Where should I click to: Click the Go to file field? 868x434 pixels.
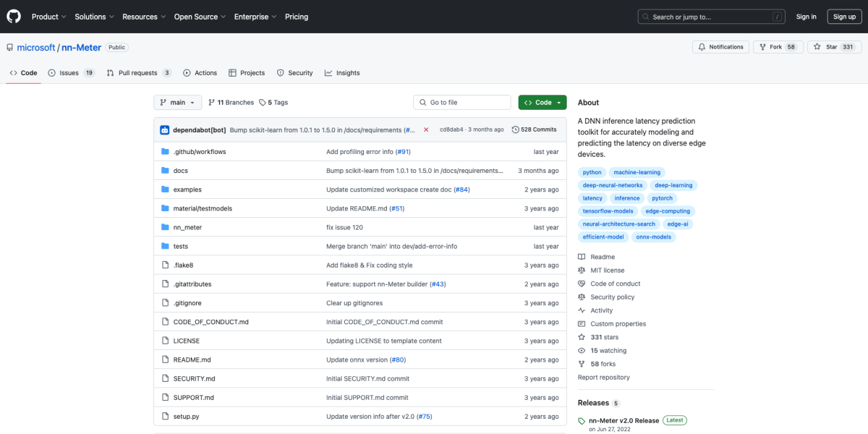coord(462,103)
